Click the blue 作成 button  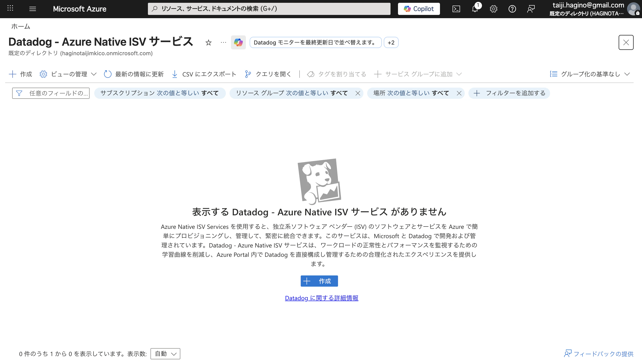[319, 281]
